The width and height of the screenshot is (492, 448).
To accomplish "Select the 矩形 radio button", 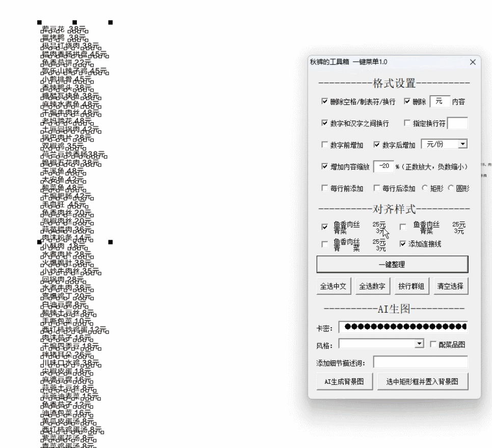I will (x=424, y=188).
